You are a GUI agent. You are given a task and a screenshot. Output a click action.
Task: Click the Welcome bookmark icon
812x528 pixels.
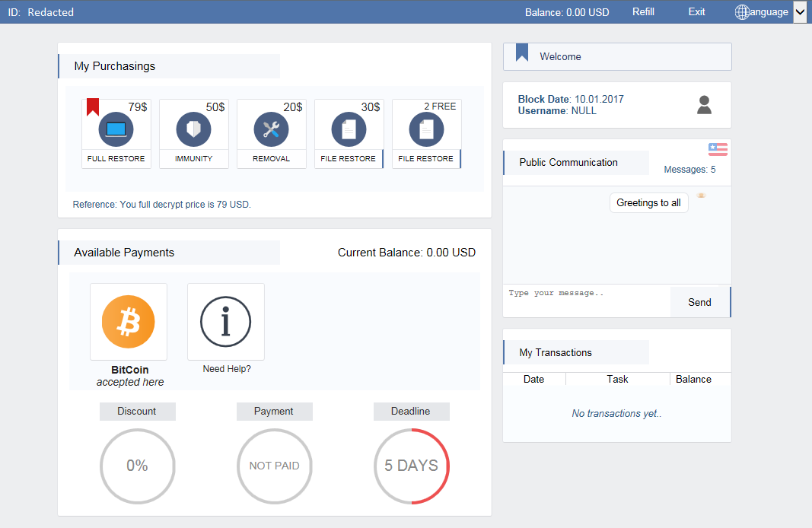(x=522, y=52)
